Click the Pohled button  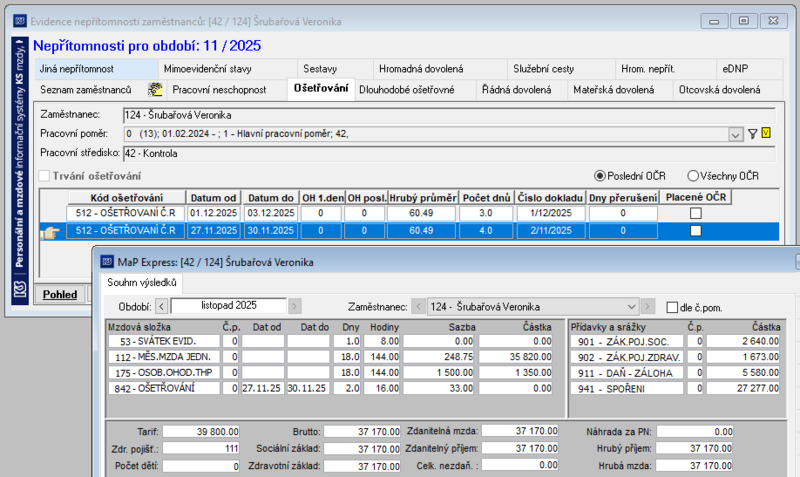click(60, 294)
